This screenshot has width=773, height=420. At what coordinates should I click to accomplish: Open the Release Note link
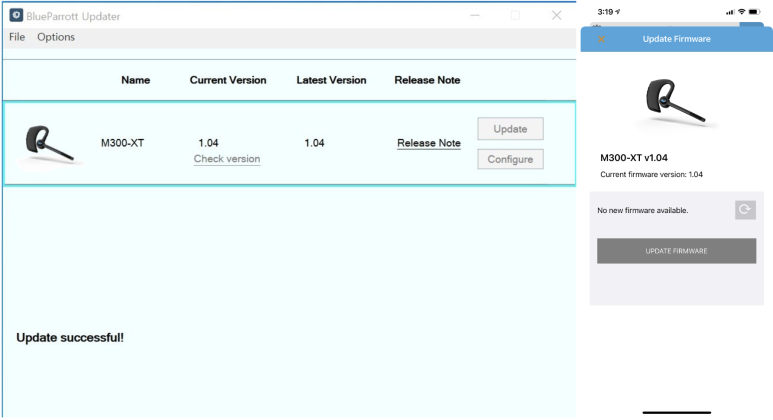coord(429,143)
